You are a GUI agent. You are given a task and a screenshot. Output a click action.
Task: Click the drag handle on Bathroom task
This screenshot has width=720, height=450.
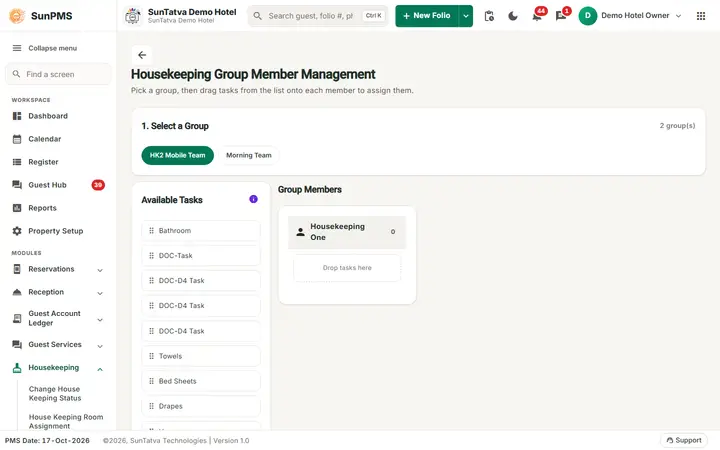(x=152, y=231)
